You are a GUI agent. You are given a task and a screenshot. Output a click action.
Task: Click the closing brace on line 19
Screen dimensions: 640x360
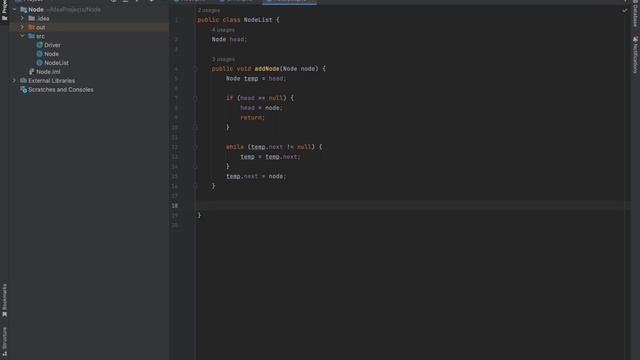(199, 216)
